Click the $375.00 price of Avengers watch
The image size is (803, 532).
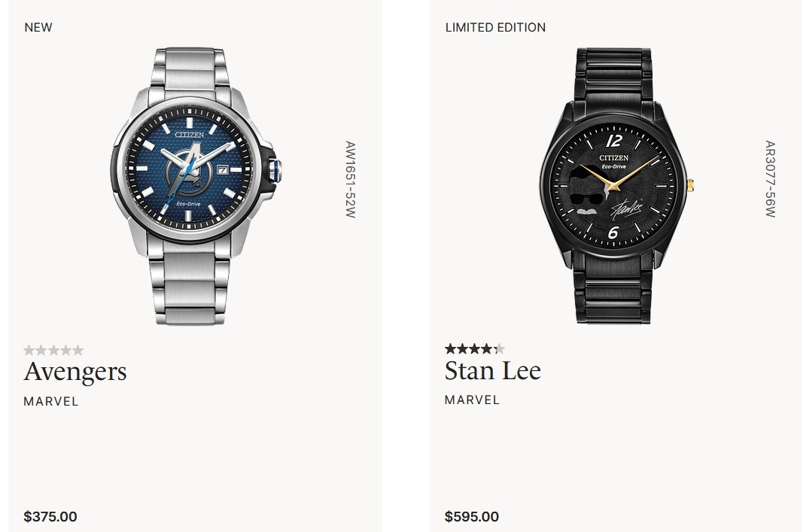click(50, 516)
